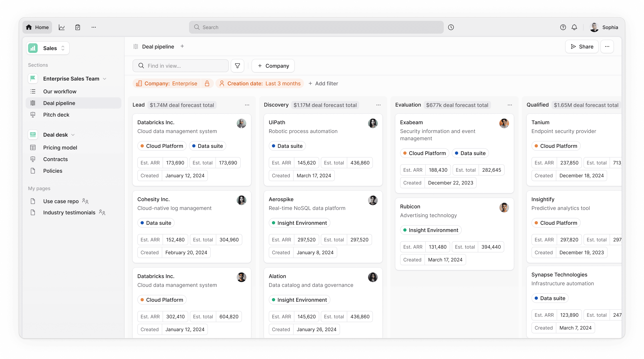Open Use case repo page
Image resolution: width=644 pixels, height=359 pixels.
click(x=61, y=201)
